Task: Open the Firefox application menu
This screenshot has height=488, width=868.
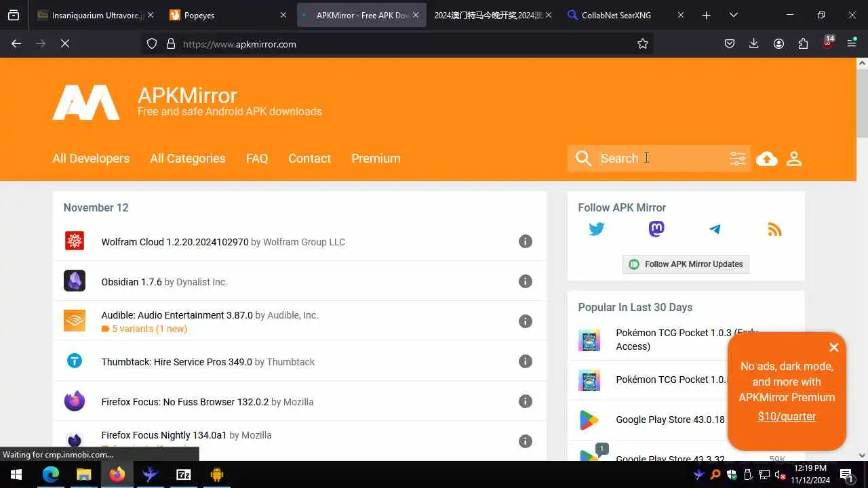Action: point(852,43)
